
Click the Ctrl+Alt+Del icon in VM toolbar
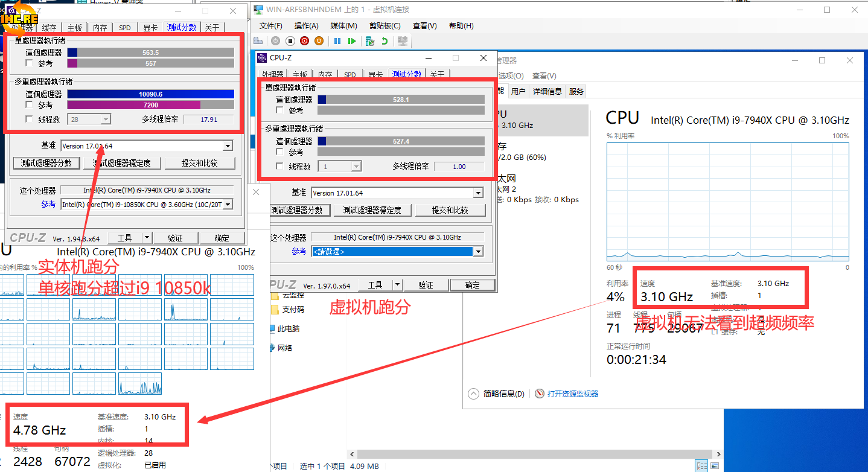[x=258, y=41]
